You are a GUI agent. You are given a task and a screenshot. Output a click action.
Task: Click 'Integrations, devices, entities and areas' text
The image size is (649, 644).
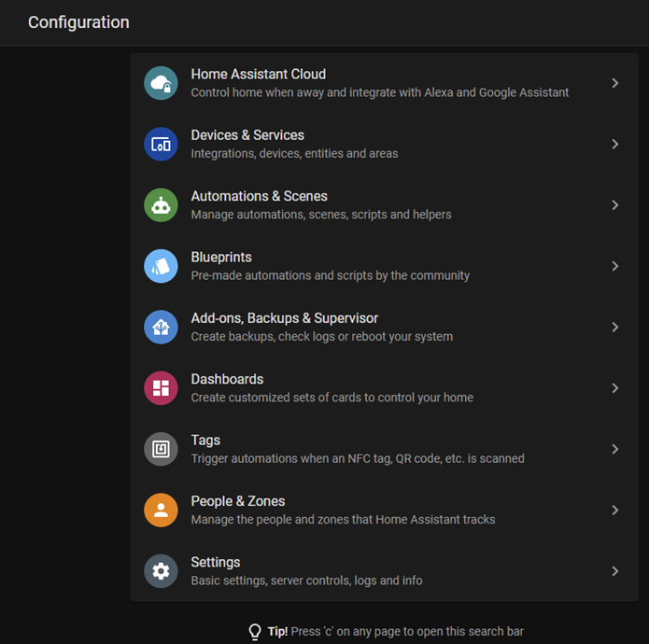pyautogui.click(x=294, y=153)
